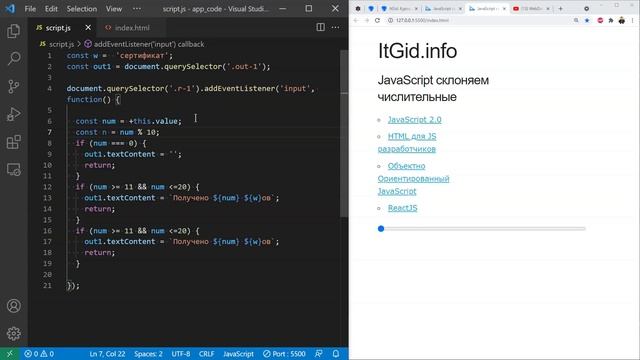Click the feedback icon in status bar

[319, 353]
